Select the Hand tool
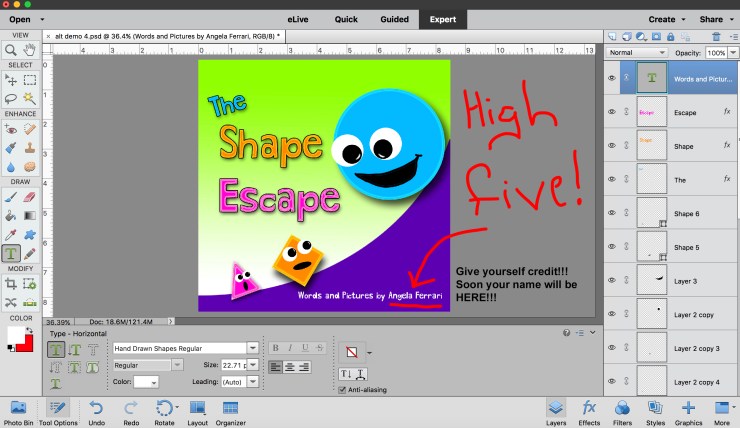This screenshot has height=428, width=740. tap(30, 49)
